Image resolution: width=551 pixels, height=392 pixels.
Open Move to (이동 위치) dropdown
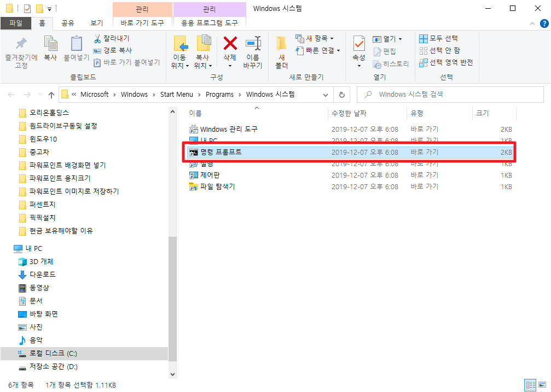(x=180, y=66)
